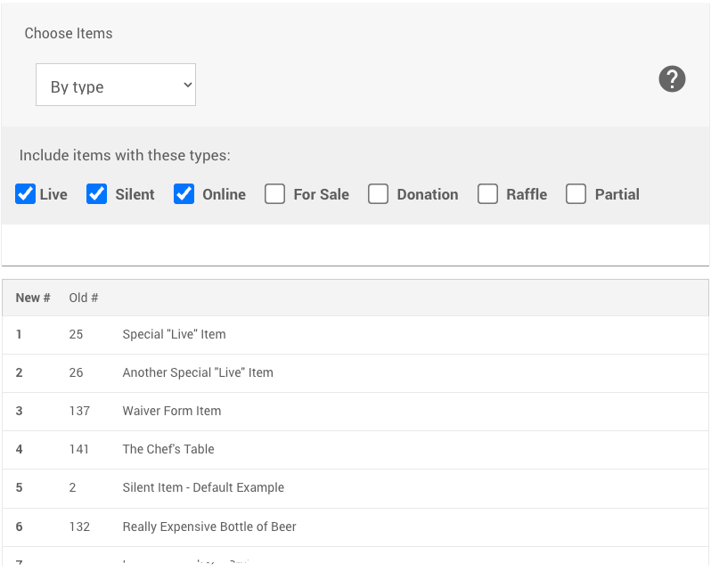Click the "Choose Items" heading label
The width and height of the screenshot is (711, 588).
click(69, 34)
